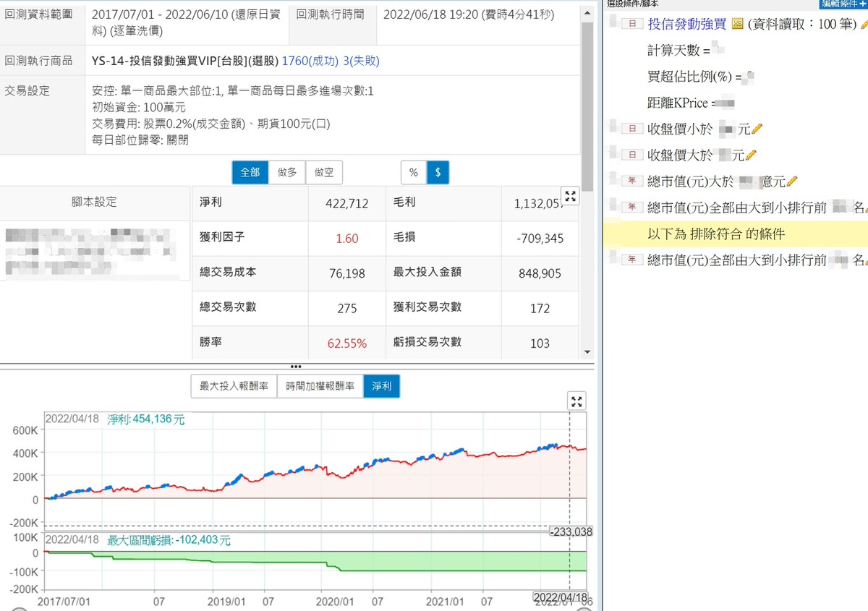Switch the filter to 做空 trades
This screenshot has width=868, height=611.
pos(324,173)
